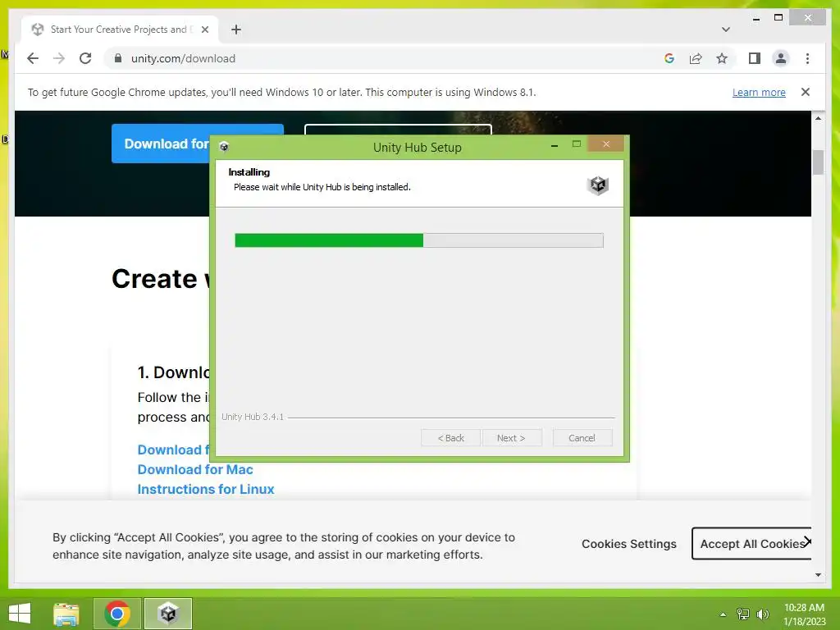The image size is (840, 630).
Task: Open File Explorer from the taskbar
Action: click(66, 614)
